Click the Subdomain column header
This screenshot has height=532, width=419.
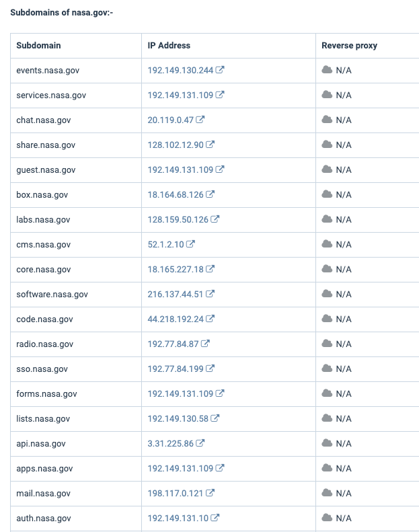coord(38,46)
